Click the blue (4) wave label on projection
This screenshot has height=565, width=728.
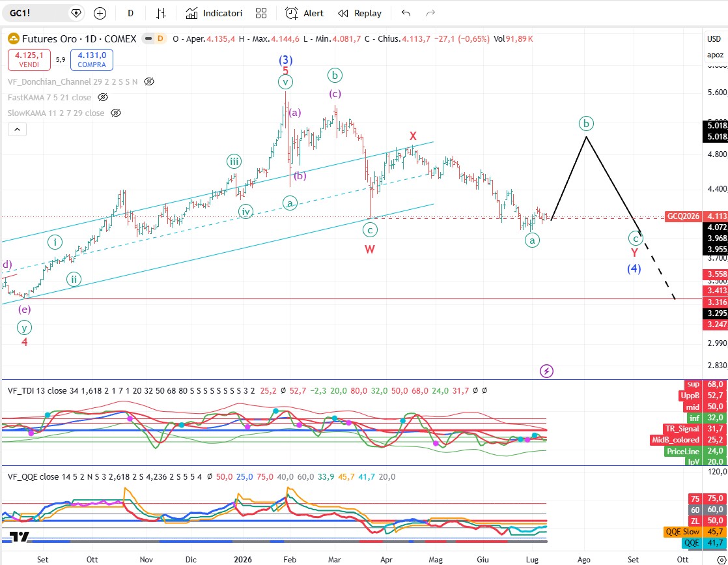coord(634,268)
